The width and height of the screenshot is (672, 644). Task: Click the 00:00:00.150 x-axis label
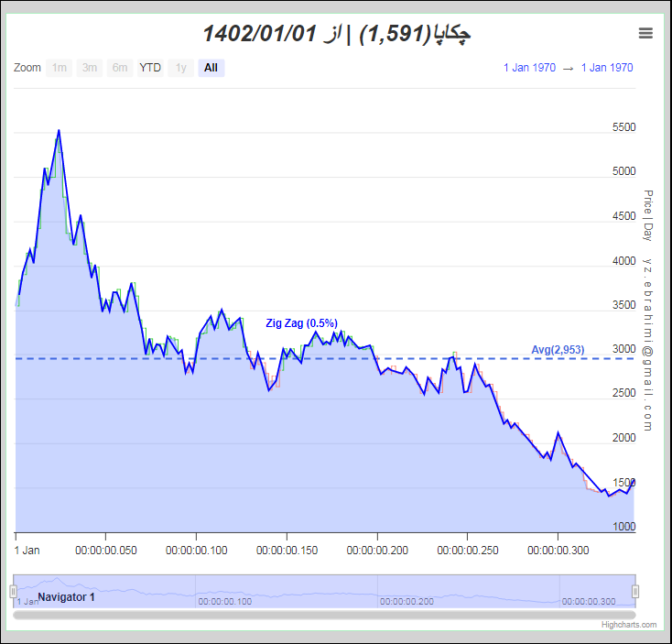287,551
